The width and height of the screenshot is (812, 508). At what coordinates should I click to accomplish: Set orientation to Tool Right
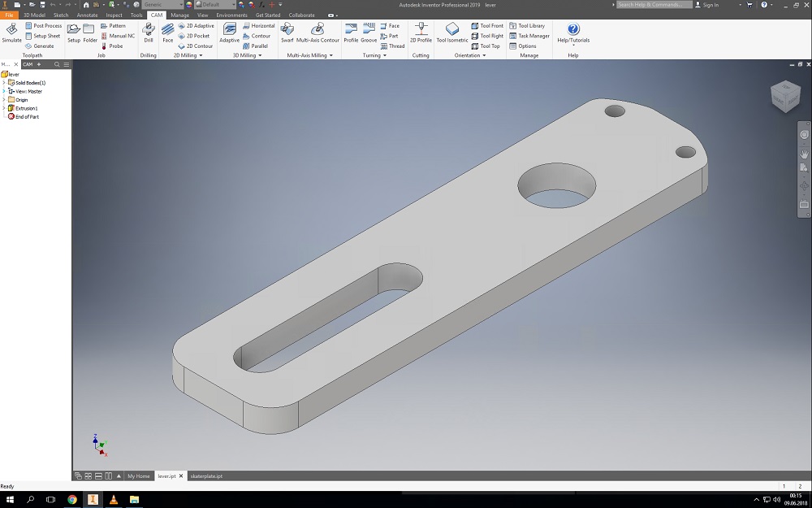click(486, 36)
